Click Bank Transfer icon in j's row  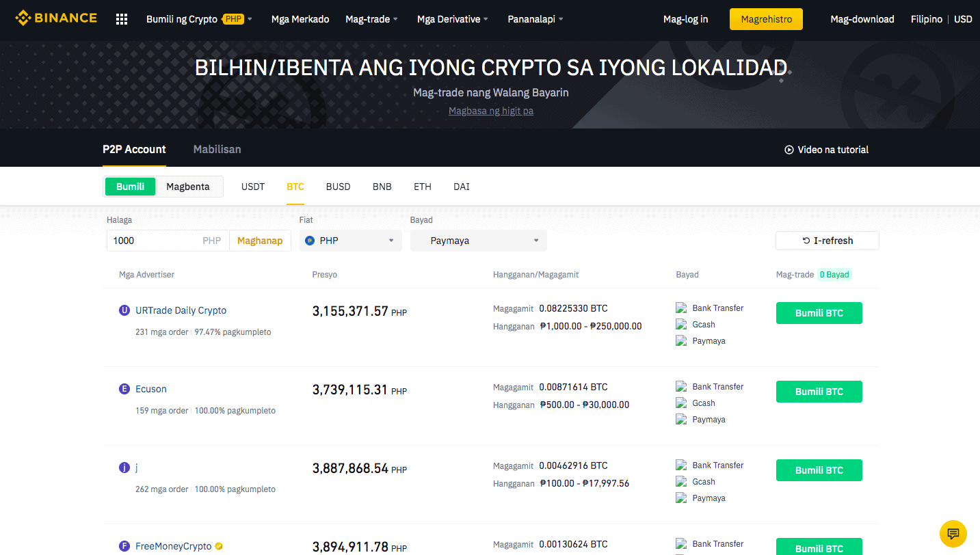pos(681,465)
